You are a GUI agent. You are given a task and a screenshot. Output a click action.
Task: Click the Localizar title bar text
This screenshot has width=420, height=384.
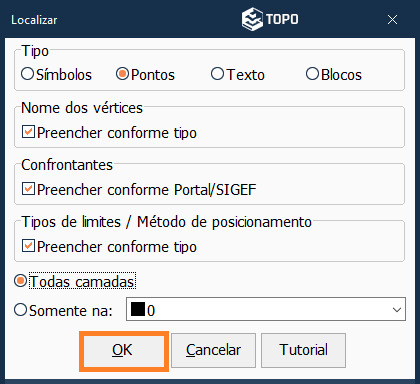click(34, 20)
